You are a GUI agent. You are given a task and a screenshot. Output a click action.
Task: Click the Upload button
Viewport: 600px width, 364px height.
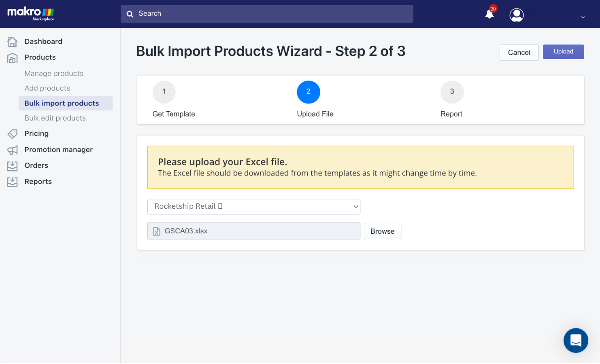(563, 52)
